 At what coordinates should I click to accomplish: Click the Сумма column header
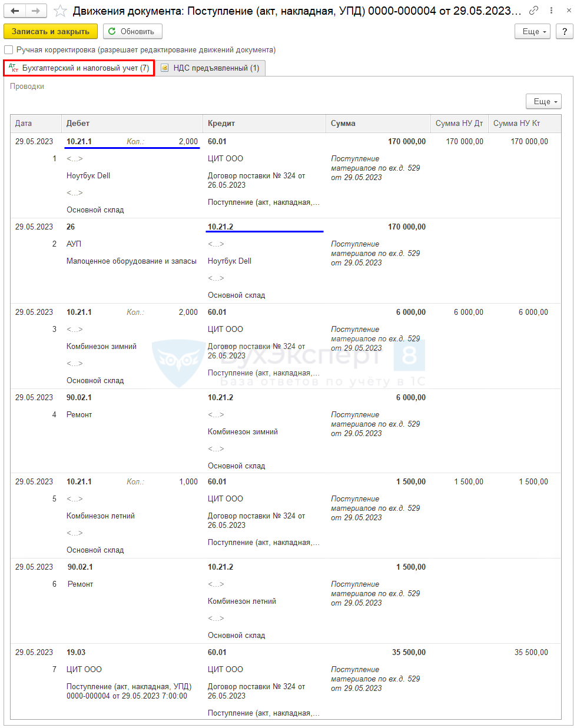point(343,124)
